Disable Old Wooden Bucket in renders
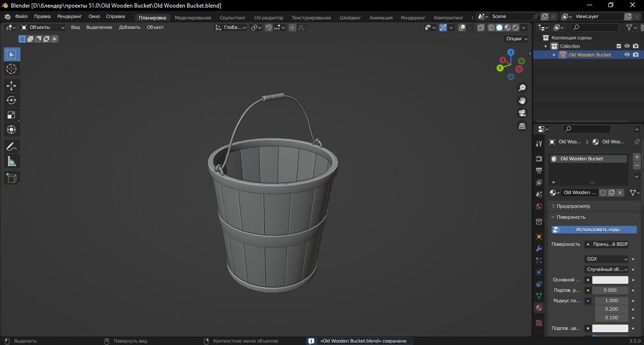The height and width of the screenshot is (345, 644). (x=635, y=55)
